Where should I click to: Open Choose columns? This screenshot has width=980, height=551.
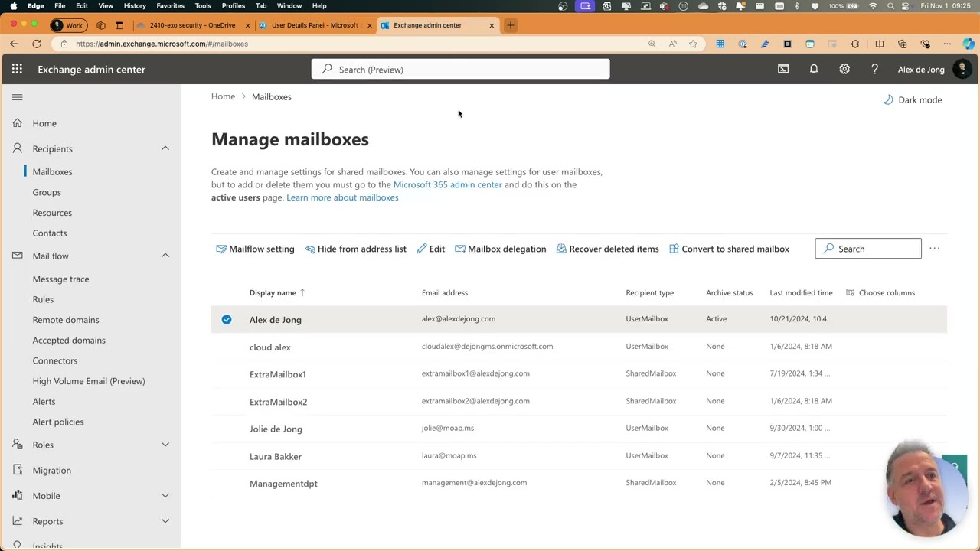880,292
